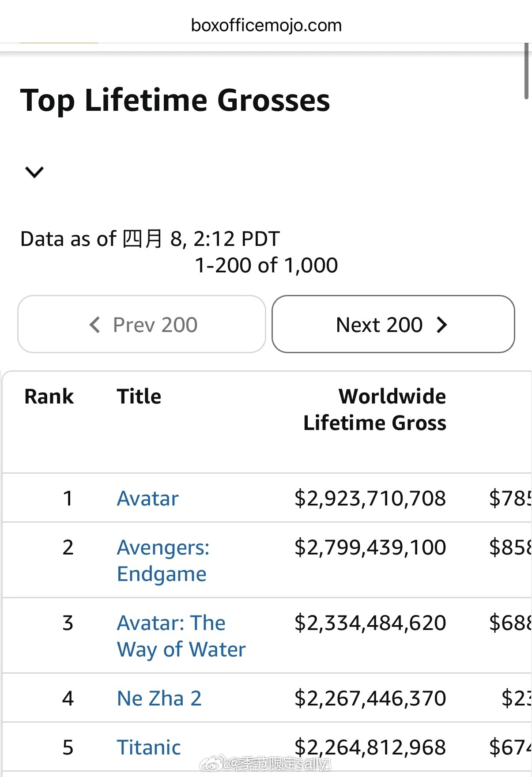The height and width of the screenshot is (777, 532).
Task: Click the Top Lifetime Grosses heading
Action: (175, 100)
